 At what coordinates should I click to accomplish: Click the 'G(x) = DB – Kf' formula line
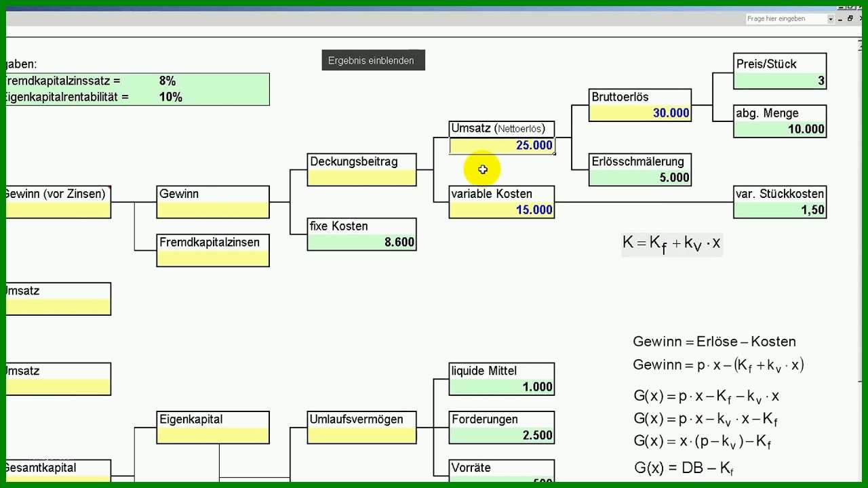(x=684, y=468)
